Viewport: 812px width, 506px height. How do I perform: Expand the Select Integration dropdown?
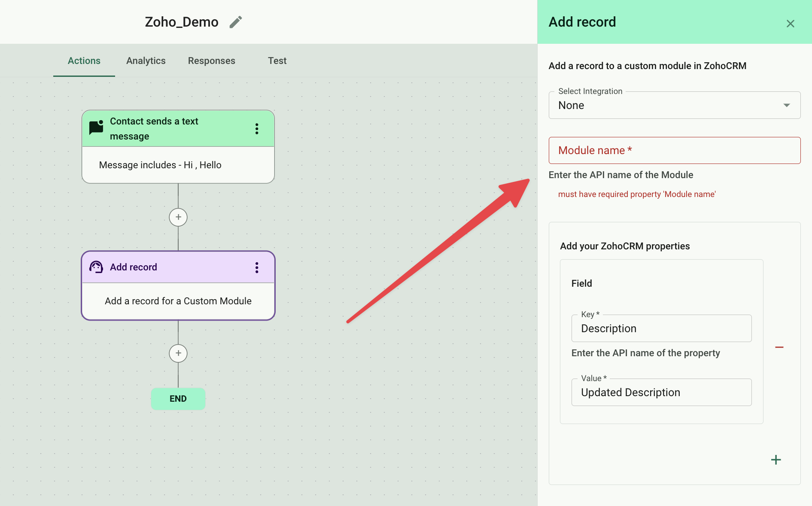coord(675,105)
